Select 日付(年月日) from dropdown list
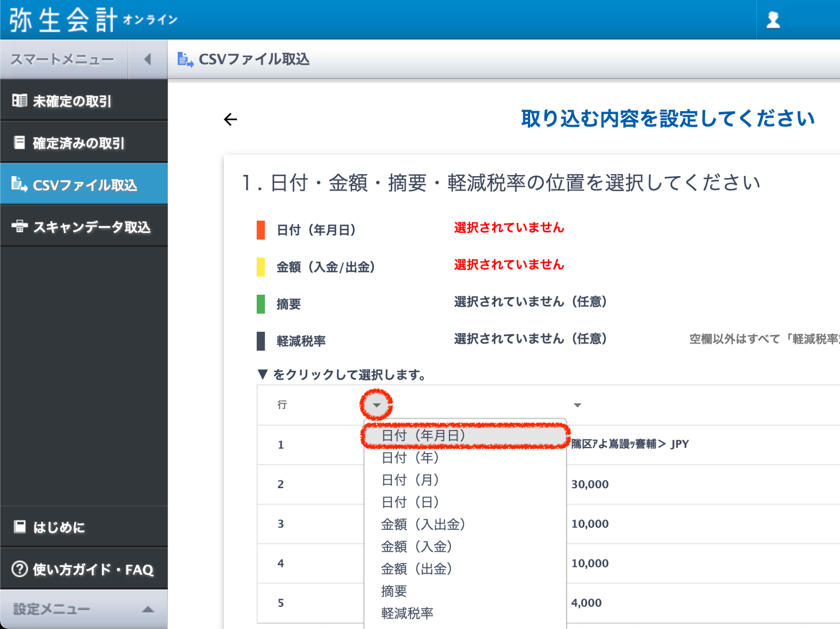 [x=423, y=436]
